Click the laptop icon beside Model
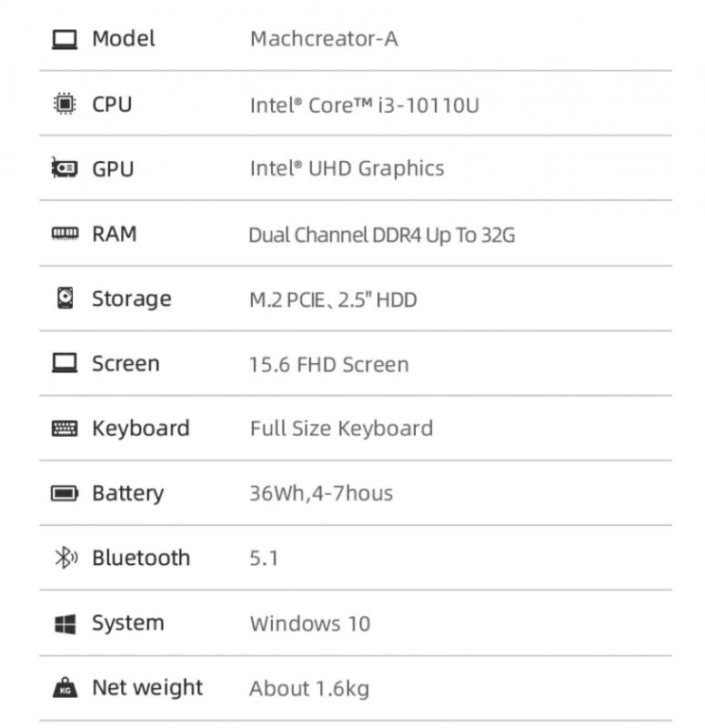Screen dimensions: 705x728 (x=65, y=39)
